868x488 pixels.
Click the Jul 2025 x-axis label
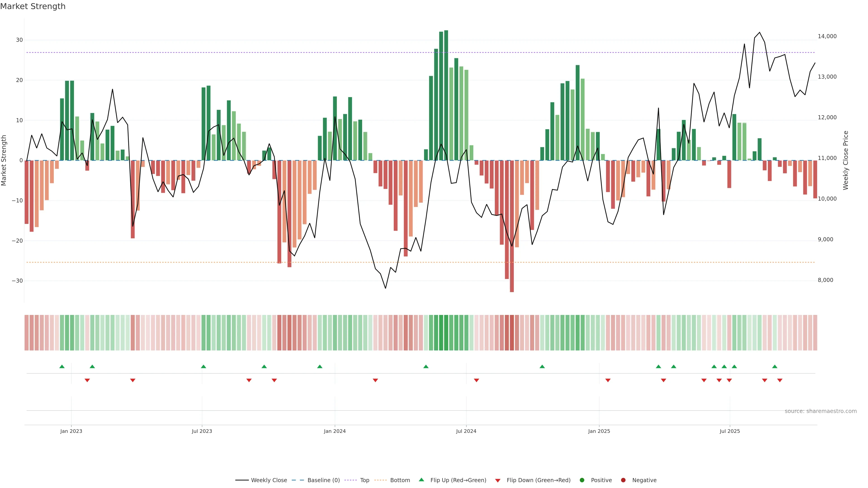(x=729, y=431)
